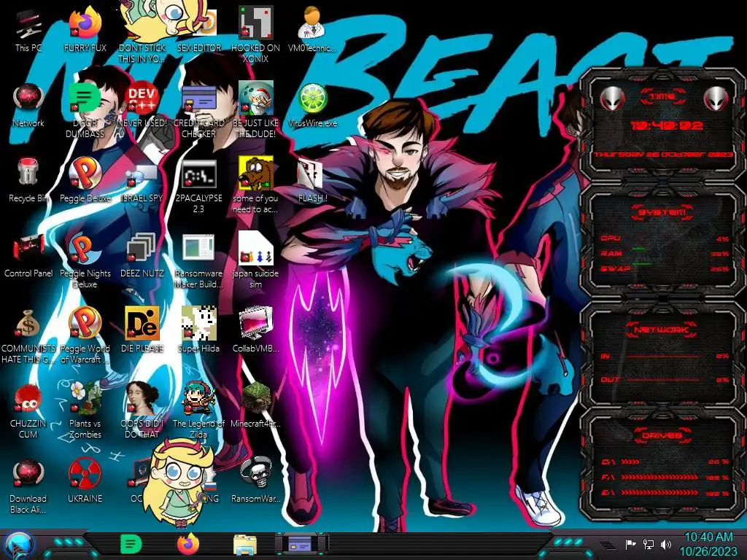
Task: Click the Start button on the taskbar
Action: (x=19, y=545)
